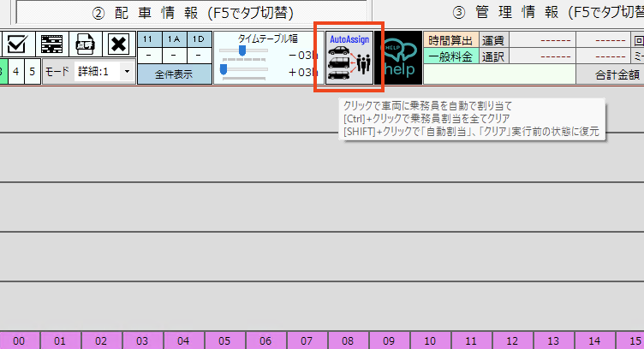This screenshot has height=349, width=644.
Task: Click hour 11 in the timeline header
Action: (471, 340)
